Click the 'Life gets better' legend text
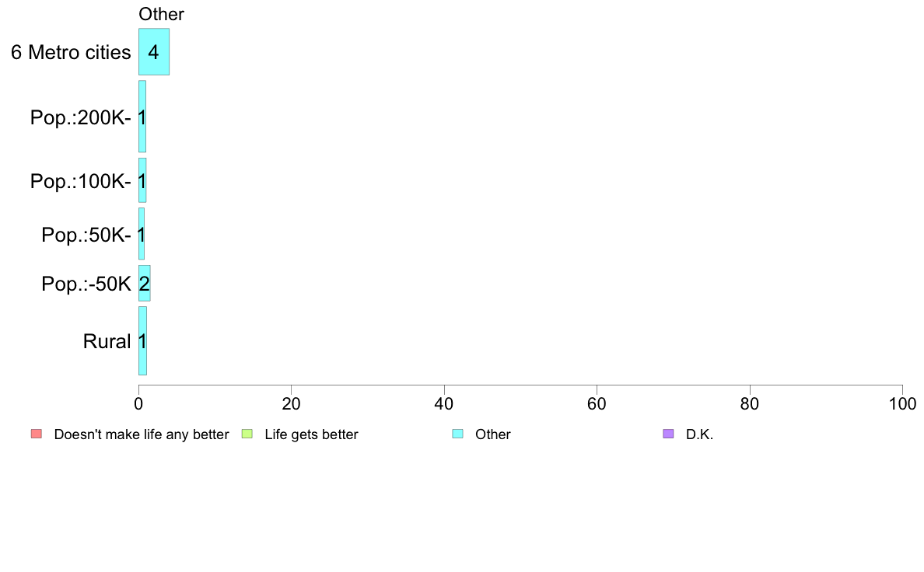The height and width of the screenshot is (572, 924). tap(311, 434)
